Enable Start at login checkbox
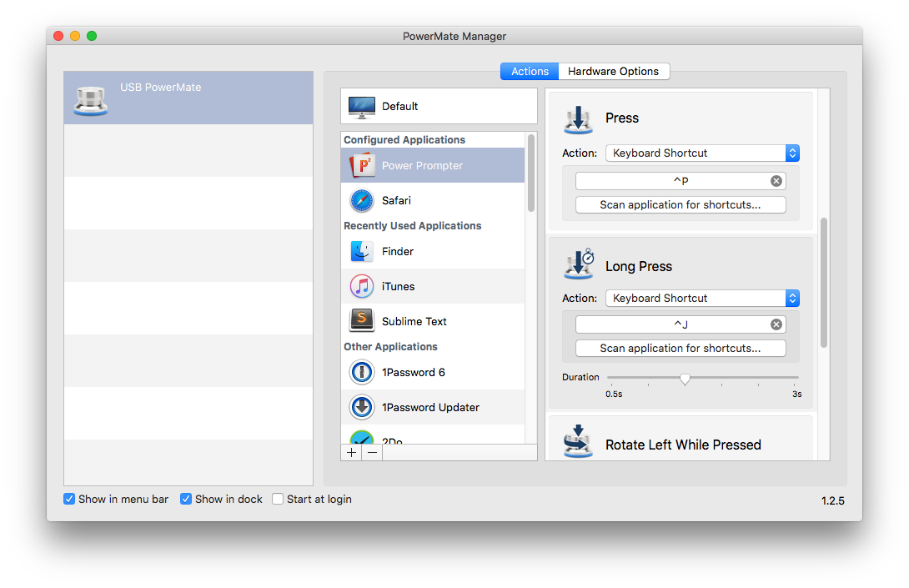Screen dimensions: 909x588 coord(278,499)
